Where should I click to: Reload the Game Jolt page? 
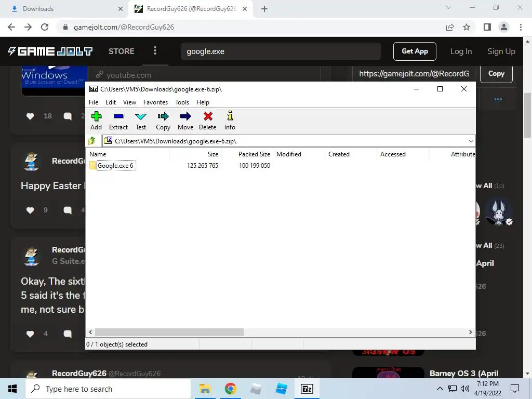[45, 27]
